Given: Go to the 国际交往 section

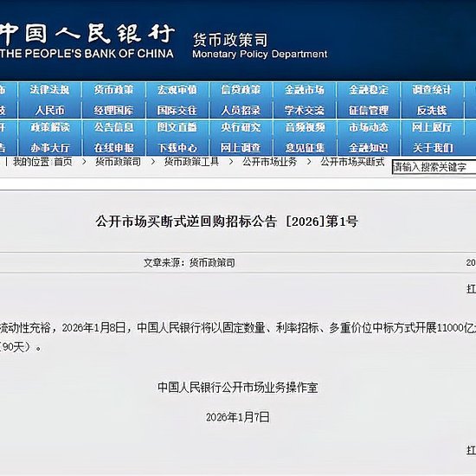Looking at the screenshot, I should pyautogui.click(x=177, y=111).
